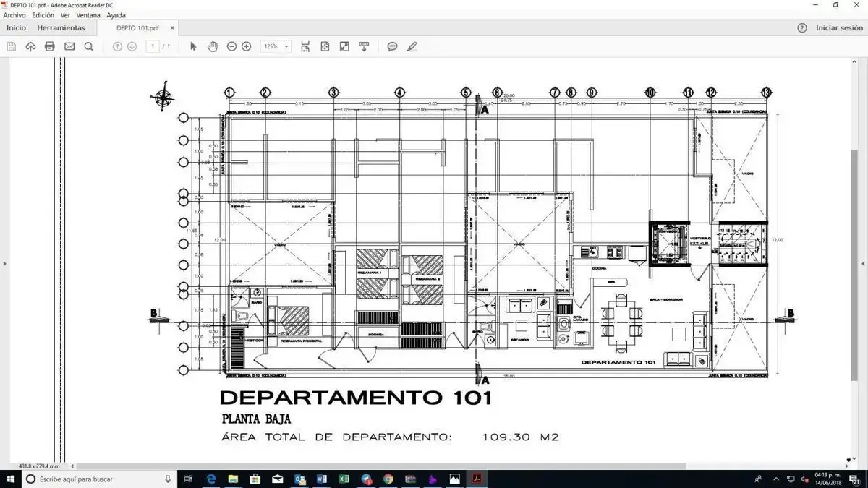Click the upload to cloud icon
Image resolution: width=868 pixels, height=488 pixels.
coord(30,46)
